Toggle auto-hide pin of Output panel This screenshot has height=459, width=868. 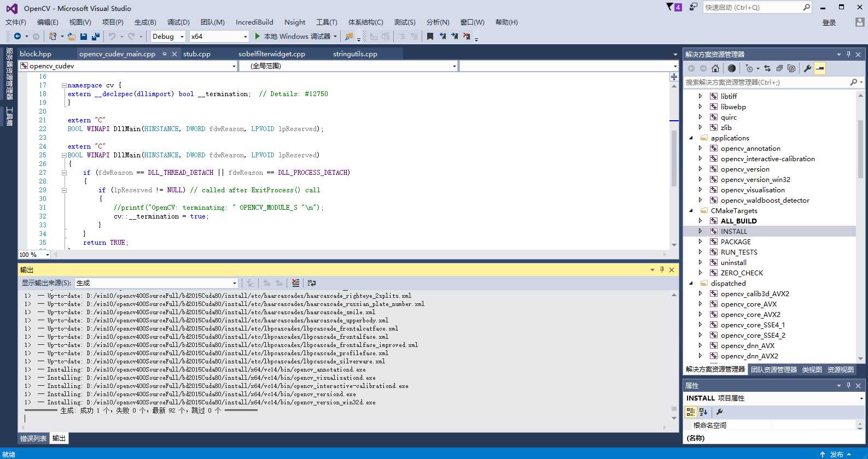coord(662,269)
